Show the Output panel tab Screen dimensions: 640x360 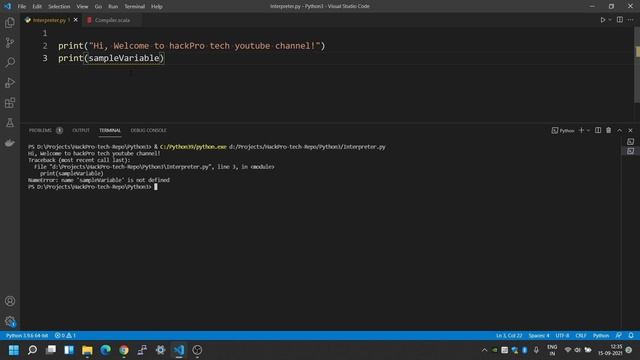(81, 130)
